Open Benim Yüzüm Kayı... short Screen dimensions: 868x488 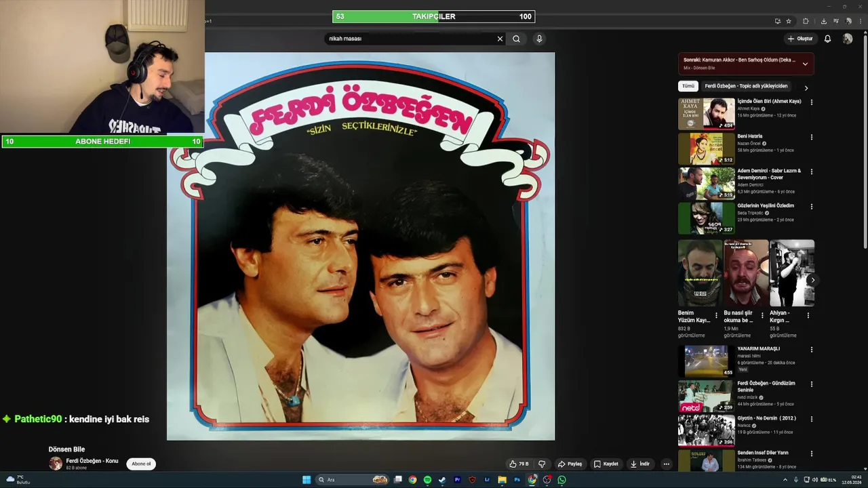700,273
